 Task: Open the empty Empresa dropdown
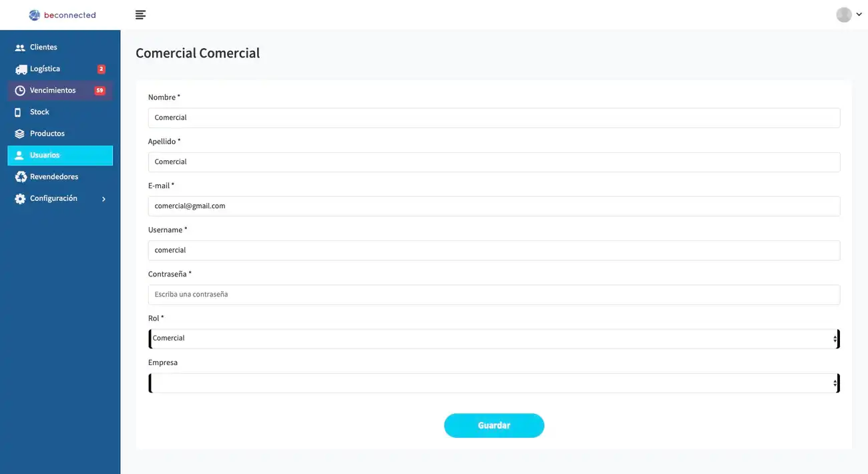pyautogui.click(x=494, y=383)
